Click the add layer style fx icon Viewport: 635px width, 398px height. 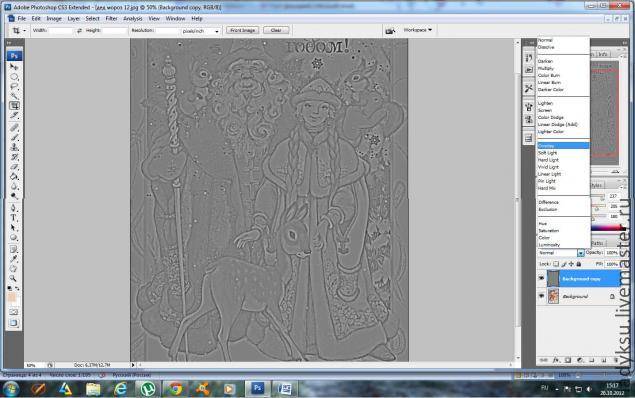click(x=556, y=360)
